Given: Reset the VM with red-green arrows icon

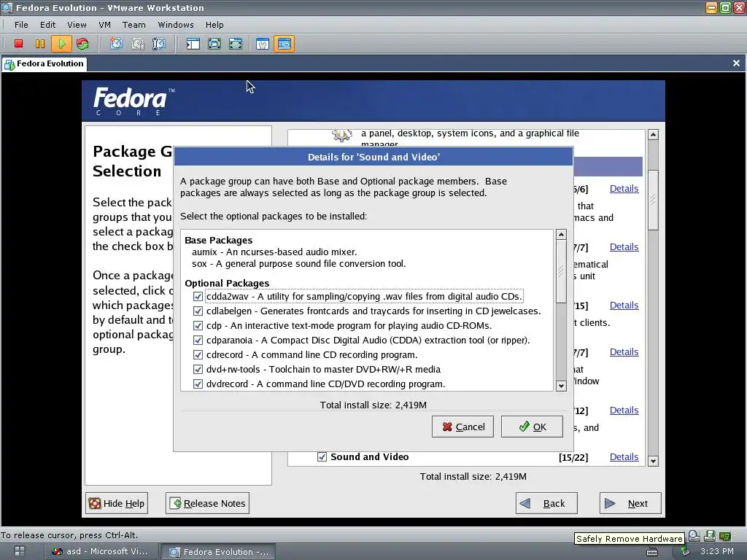Looking at the screenshot, I should click(82, 44).
